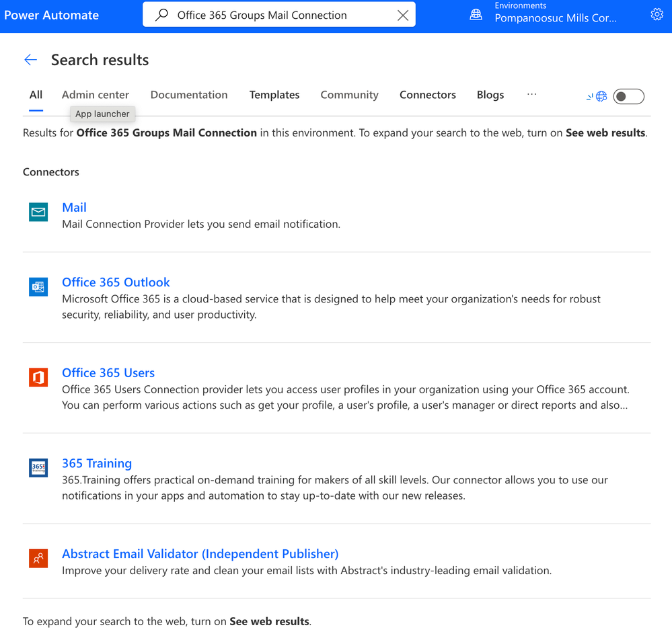Click the Office 365 Outlook connector icon

[x=38, y=287]
